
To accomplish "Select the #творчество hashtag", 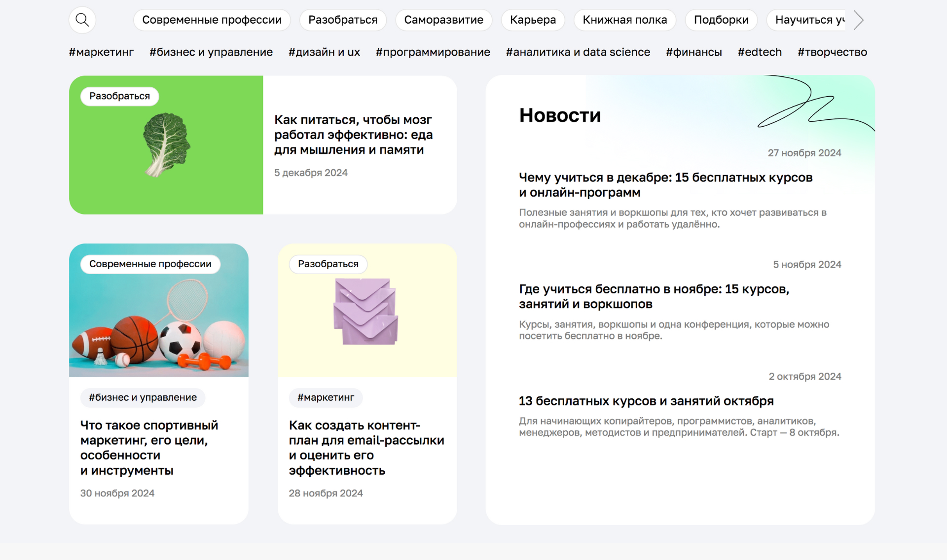I will point(832,52).
